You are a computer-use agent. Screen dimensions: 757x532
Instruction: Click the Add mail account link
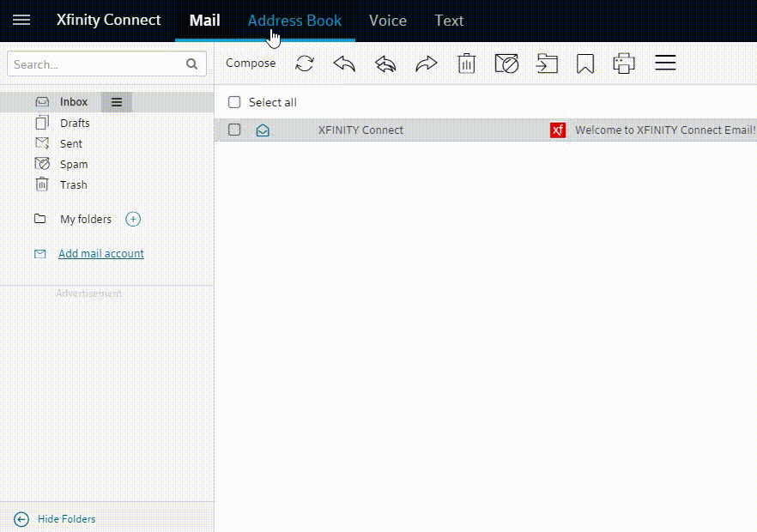click(x=101, y=253)
